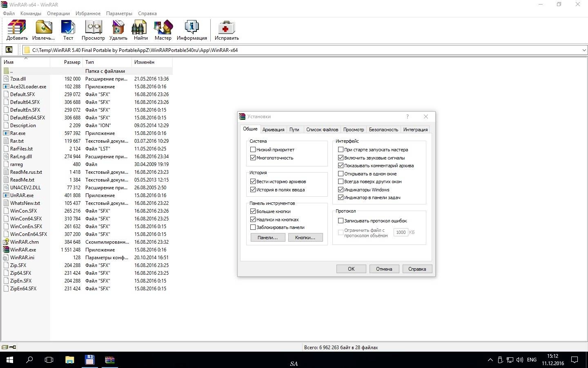588x368 pixels.
Task: Switch to the Интеграция tab
Action: [x=415, y=130]
